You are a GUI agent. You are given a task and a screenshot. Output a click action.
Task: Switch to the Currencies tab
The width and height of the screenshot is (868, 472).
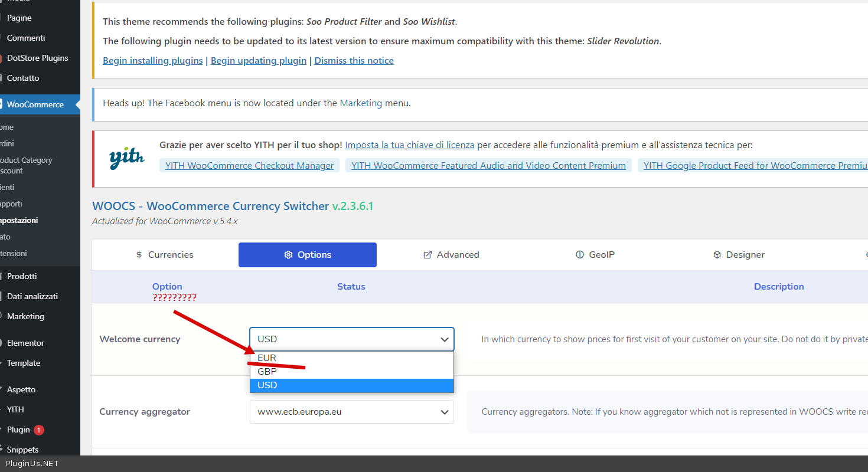165,255
